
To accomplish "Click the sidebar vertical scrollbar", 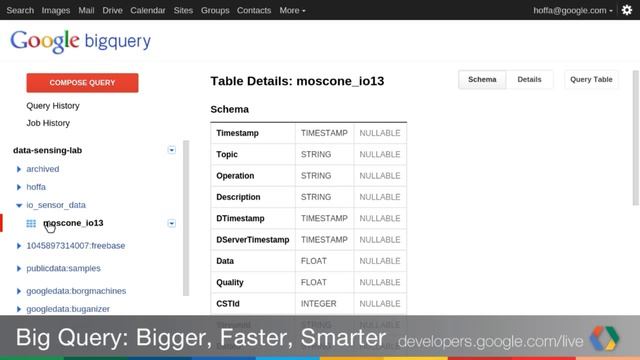I will pos(186,218).
